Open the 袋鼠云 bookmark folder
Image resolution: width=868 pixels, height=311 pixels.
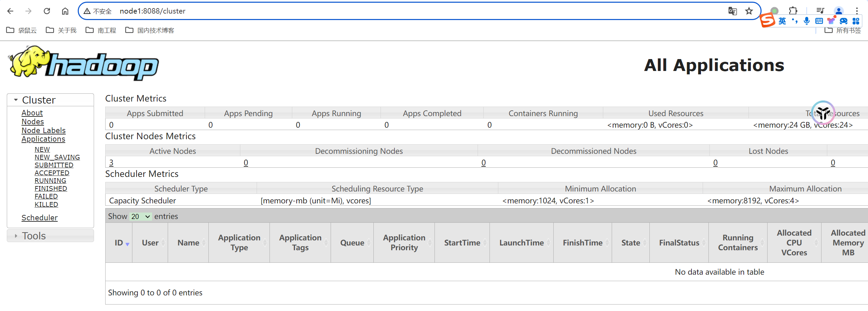pyautogui.click(x=21, y=30)
